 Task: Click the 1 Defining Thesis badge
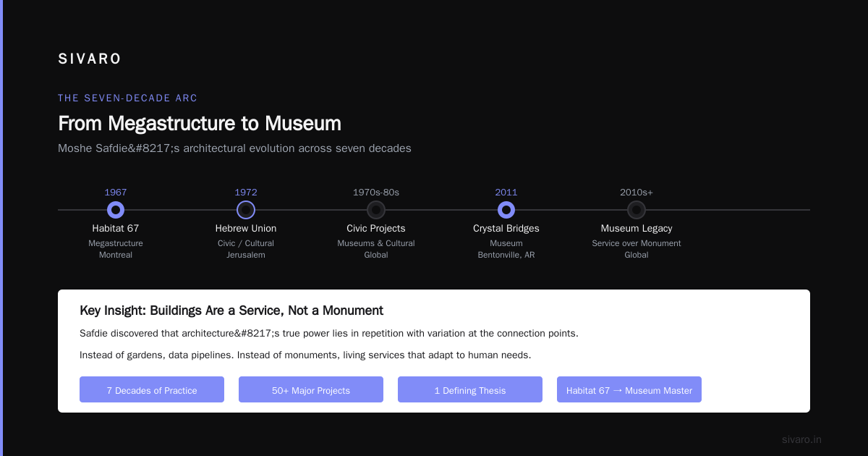pyautogui.click(x=470, y=389)
